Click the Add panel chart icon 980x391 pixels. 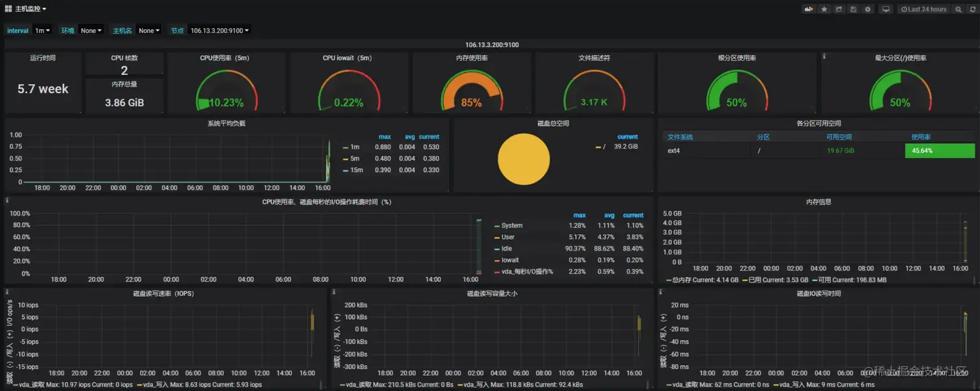click(809, 9)
